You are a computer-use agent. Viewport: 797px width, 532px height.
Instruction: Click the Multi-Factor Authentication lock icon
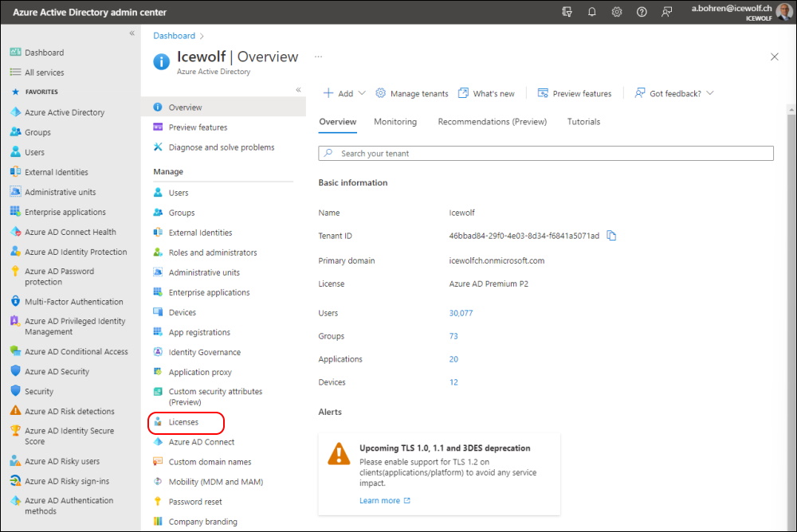[16, 301]
